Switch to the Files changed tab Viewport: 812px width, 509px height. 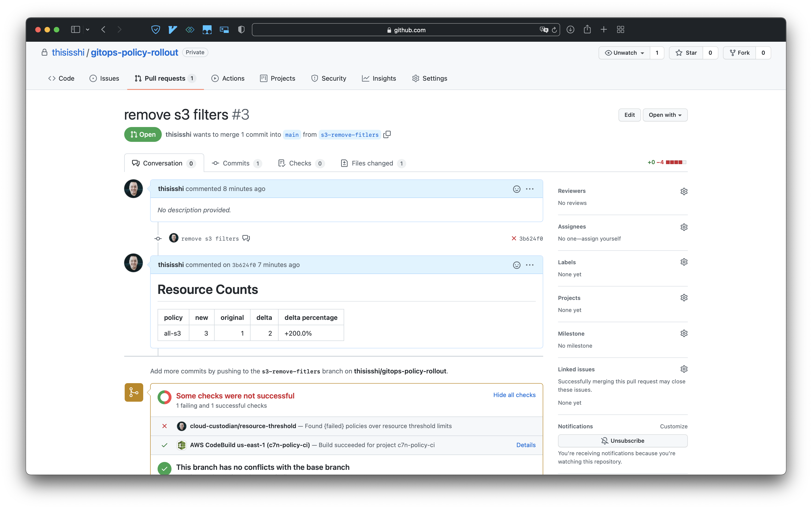[372, 163]
